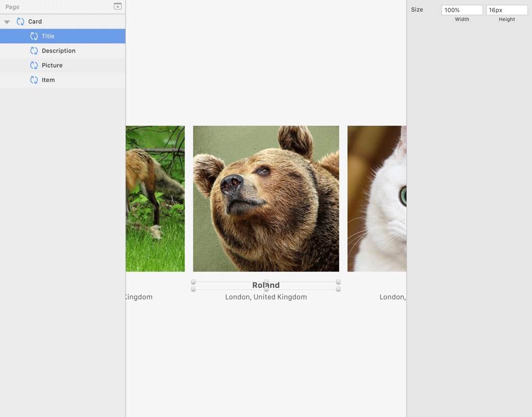Select the fox picture on canvas
532x417 pixels.
pyautogui.click(x=155, y=199)
